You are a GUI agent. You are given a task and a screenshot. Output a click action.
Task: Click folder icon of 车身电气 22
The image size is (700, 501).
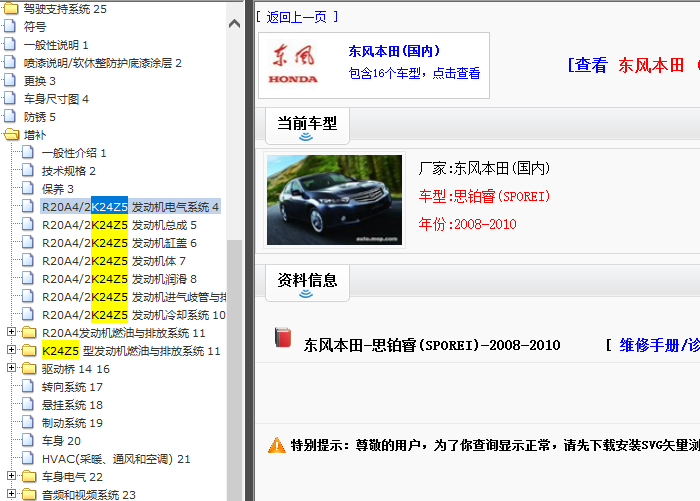[29, 476]
